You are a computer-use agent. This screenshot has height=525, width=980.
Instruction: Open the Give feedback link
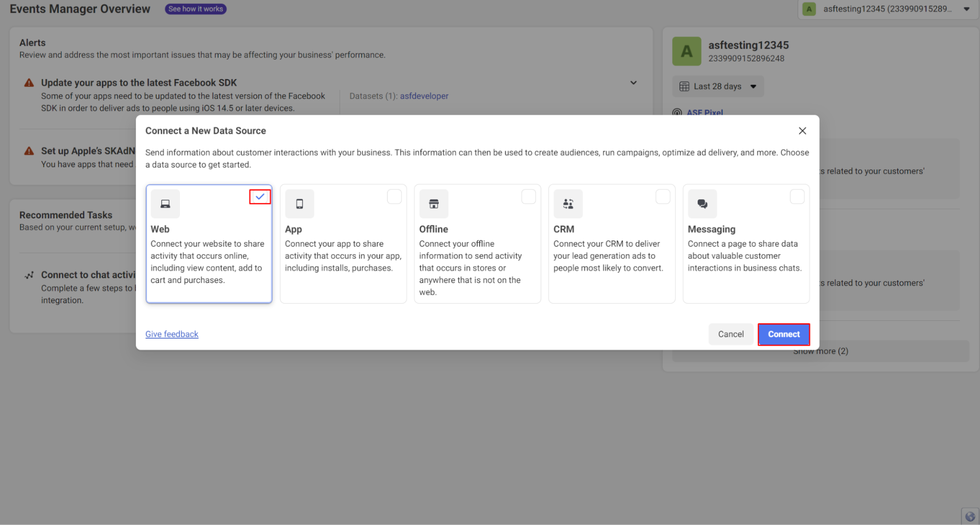pyautogui.click(x=172, y=334)
